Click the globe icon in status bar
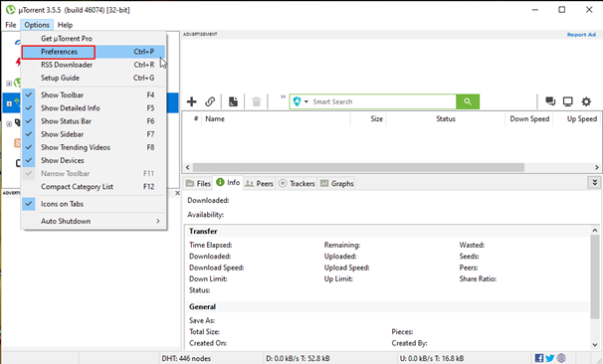 [x=561, y=358]
